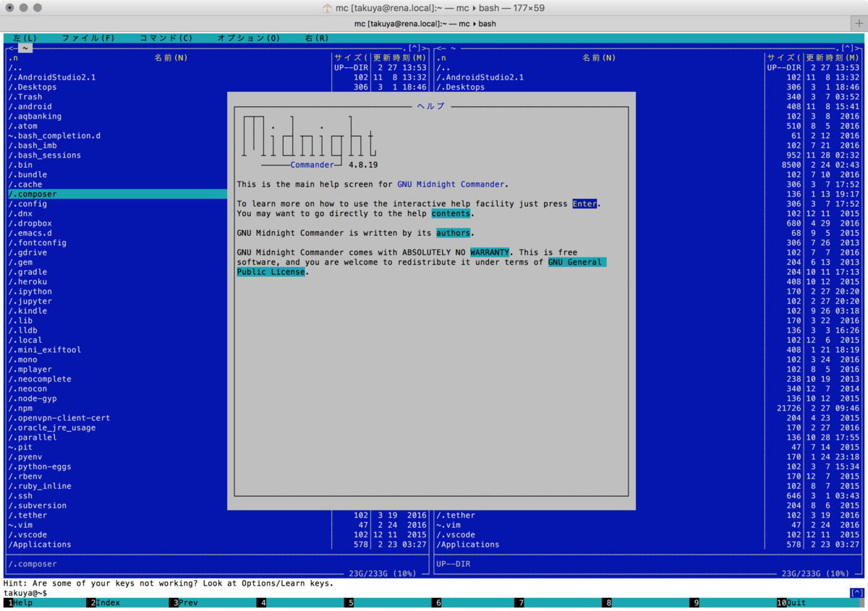The image size is (868, 611).
Task: Select /.oracle_jre_usage directory
Action: pyautogui.click(x=52, y=428)
